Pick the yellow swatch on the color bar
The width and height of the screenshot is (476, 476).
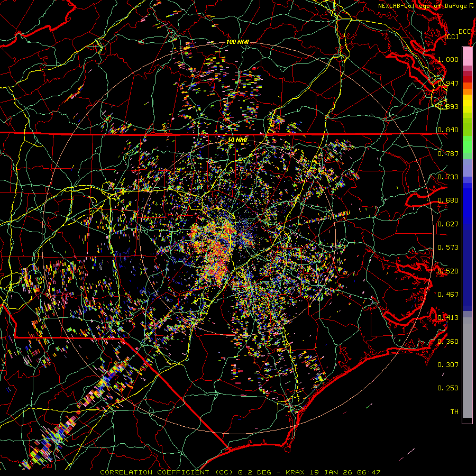tap(467, 104)
